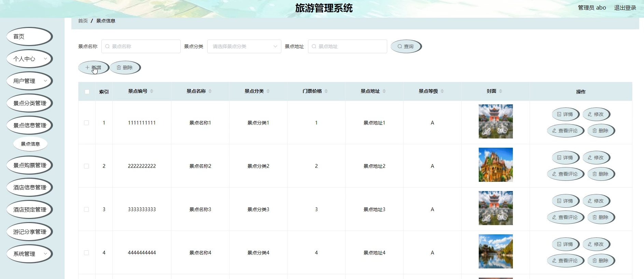Screen dimensions: 644x279
Task: Sort by 景点分类 column arrows
Action: pos(268,91)
